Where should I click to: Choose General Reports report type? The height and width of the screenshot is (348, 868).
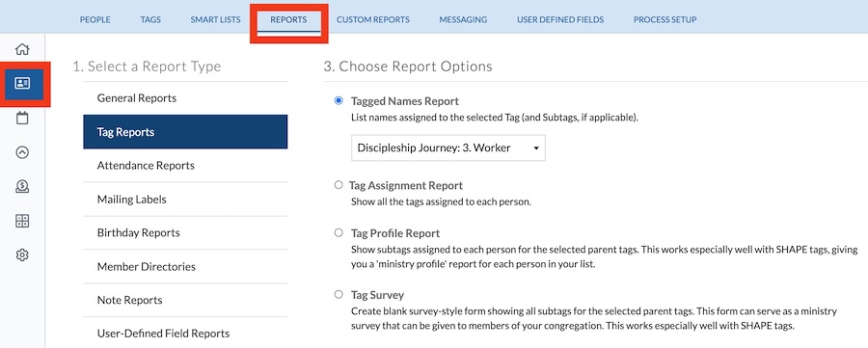pos(185,98)
